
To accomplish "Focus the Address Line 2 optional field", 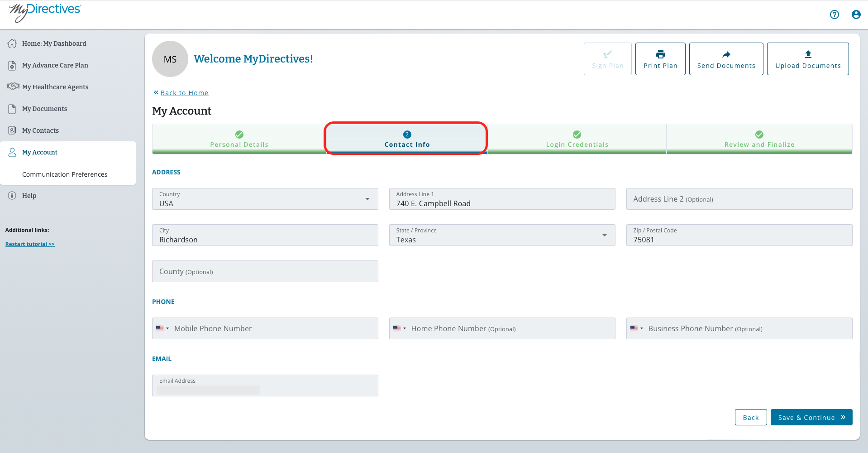I will click(x=739, y=199).
